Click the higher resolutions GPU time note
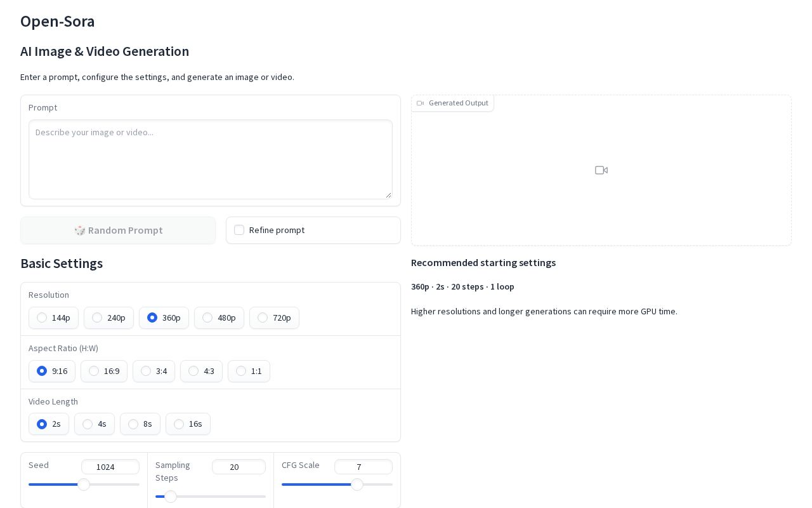The width and height of the screenshot is (812, 508). coord(544,311)
